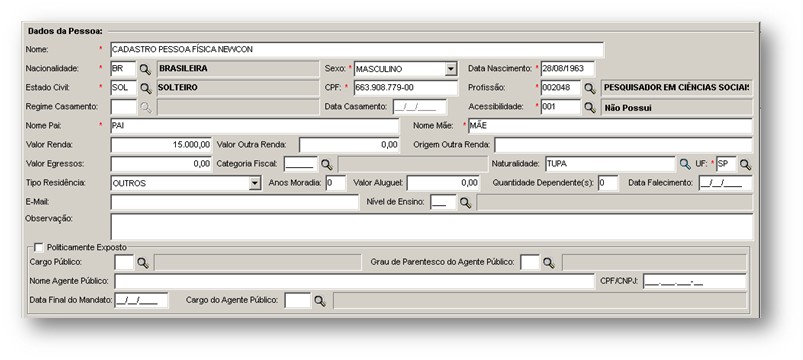Click the Não Possui description text
The width and height of the screenshot is (803, 360).
pos(628,108)
